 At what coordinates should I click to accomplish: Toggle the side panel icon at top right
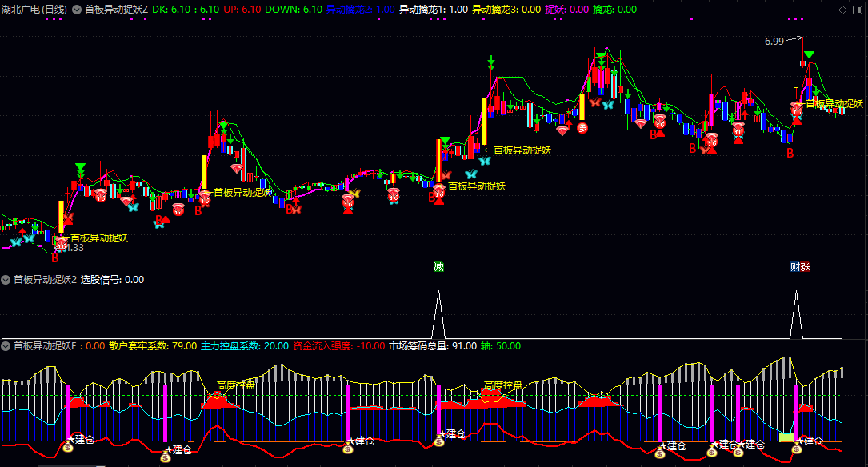[x=858, y=10]
